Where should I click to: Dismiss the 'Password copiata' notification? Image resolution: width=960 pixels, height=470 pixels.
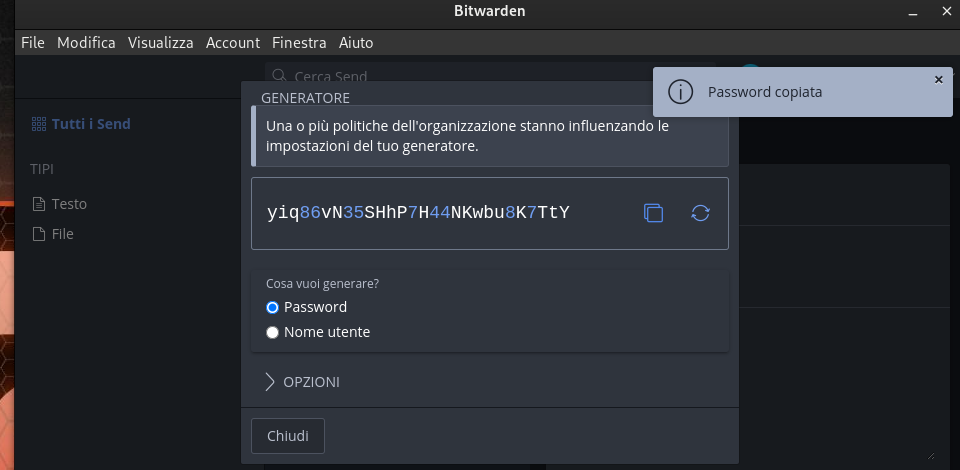coord(938,80)
